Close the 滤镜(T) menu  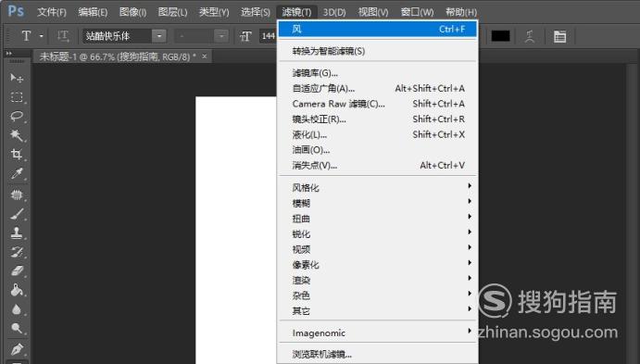pyautogui.click(x=296, y=12)
